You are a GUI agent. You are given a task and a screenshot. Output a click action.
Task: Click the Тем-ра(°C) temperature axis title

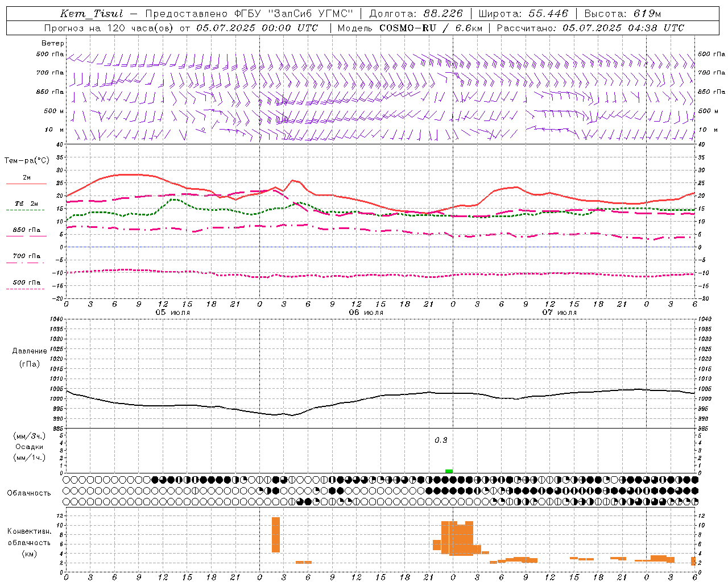tap(27, 161)
